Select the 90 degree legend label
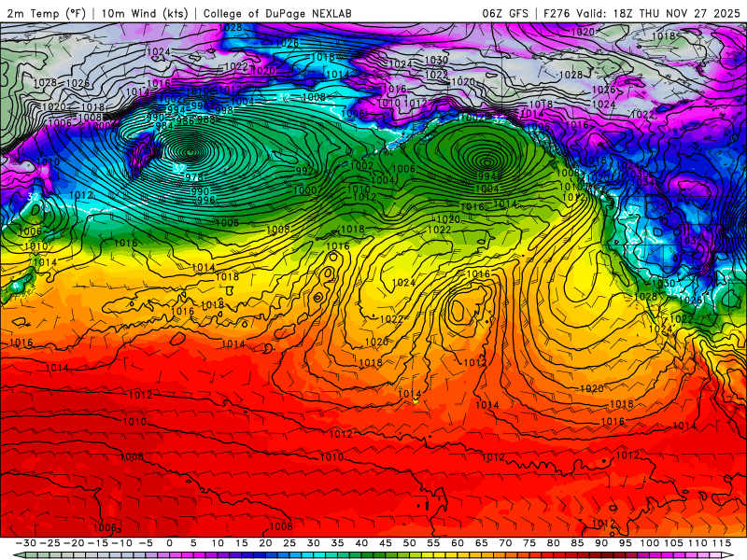 tap(601, 543)
